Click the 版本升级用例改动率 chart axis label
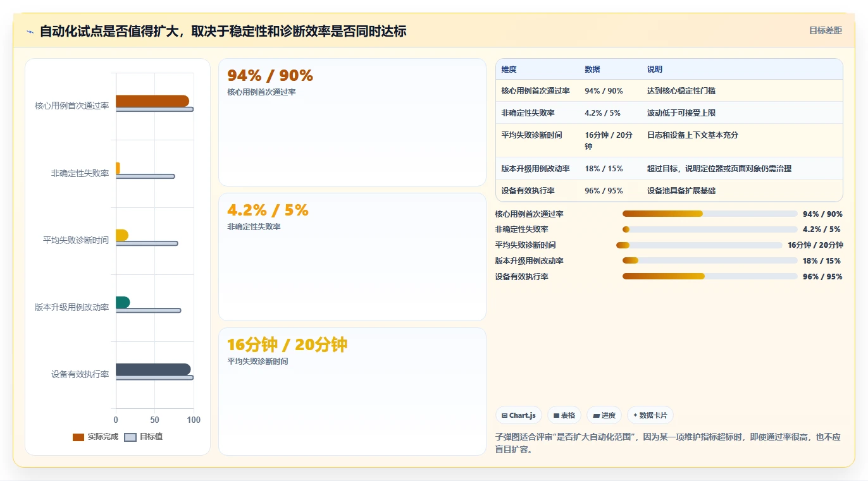Screen dimensions: 868x481 71,307
